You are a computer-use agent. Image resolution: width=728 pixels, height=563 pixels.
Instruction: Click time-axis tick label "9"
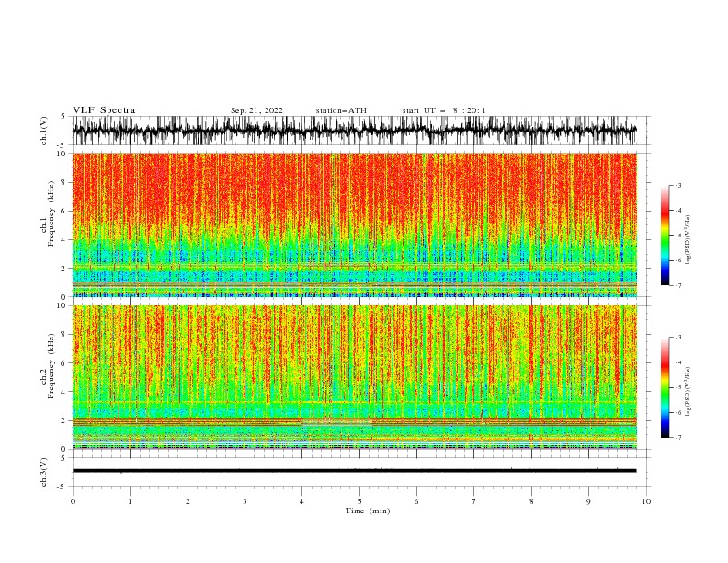(x=588, y=501)
